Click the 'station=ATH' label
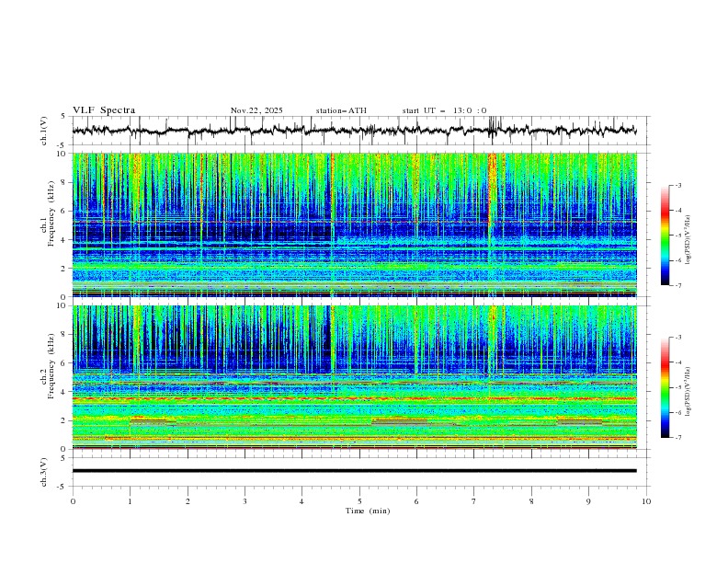This screenshot has height=563, width=728. coord(341,110)
